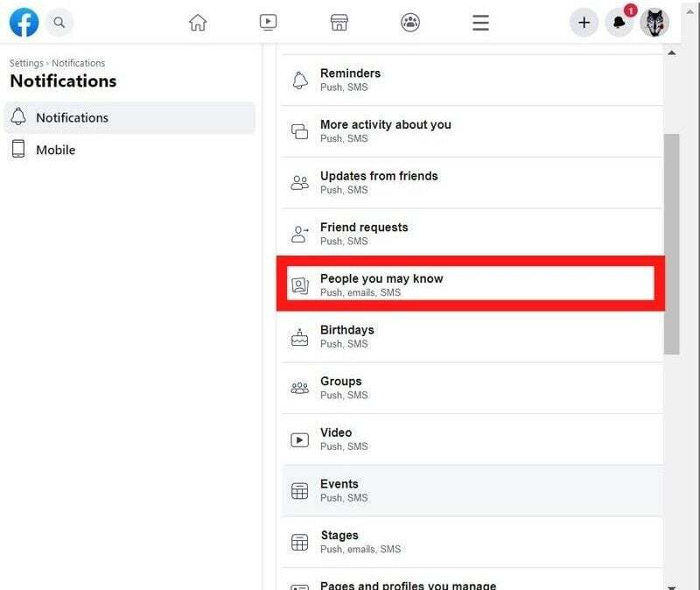Click the Settings breadcrumb link

[x=26, y=63]
